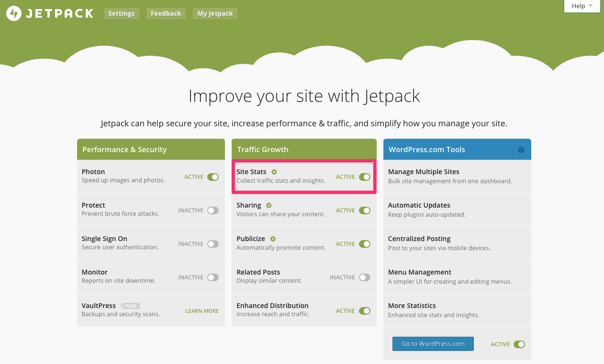Enable the Protect module toggle
Screen dimensions: 604x364
click(x=213, y=210)
